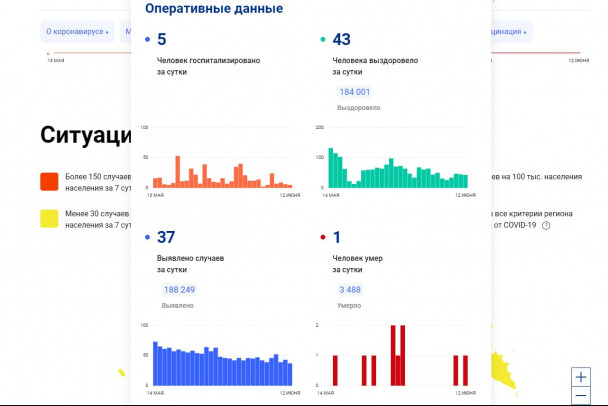Click the blue dot beside detected count 37

click(x=148, y=237)
